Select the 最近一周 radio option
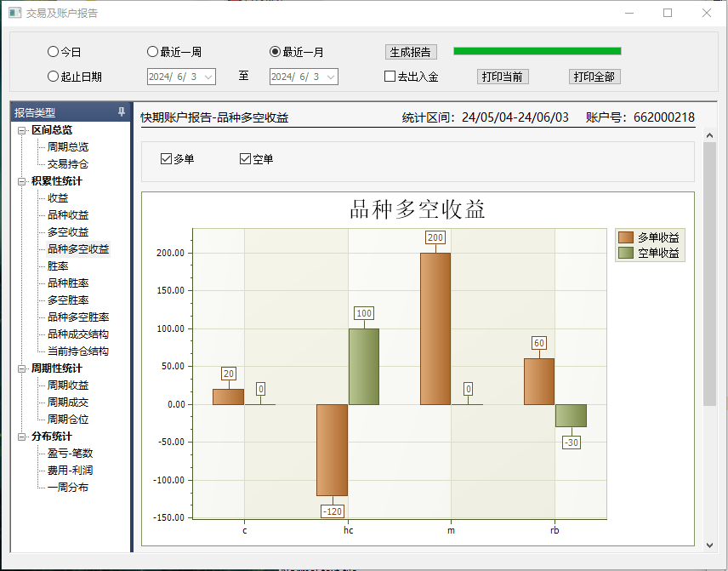This screenshot has height=571, width=728. coord(153,52)
